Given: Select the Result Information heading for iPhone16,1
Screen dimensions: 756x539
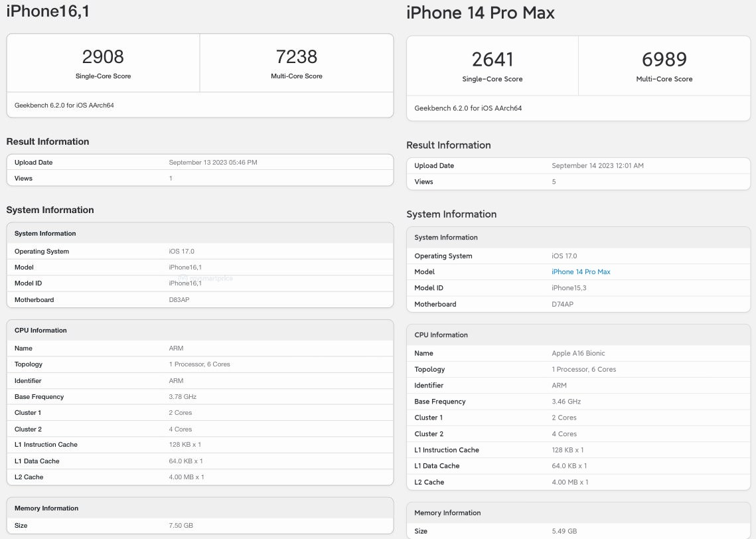Looking at the screenshot, I should (48, 142).
